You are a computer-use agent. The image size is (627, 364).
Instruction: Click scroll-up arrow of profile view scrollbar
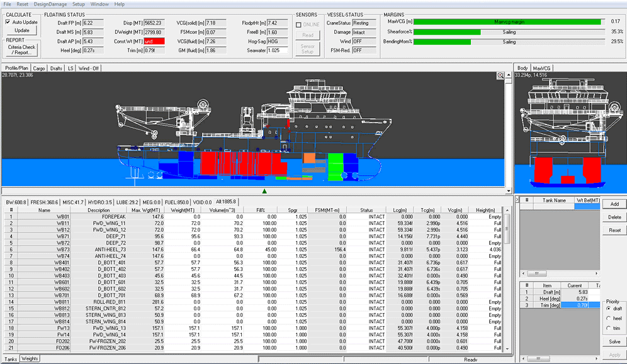(x=509, y=75)
